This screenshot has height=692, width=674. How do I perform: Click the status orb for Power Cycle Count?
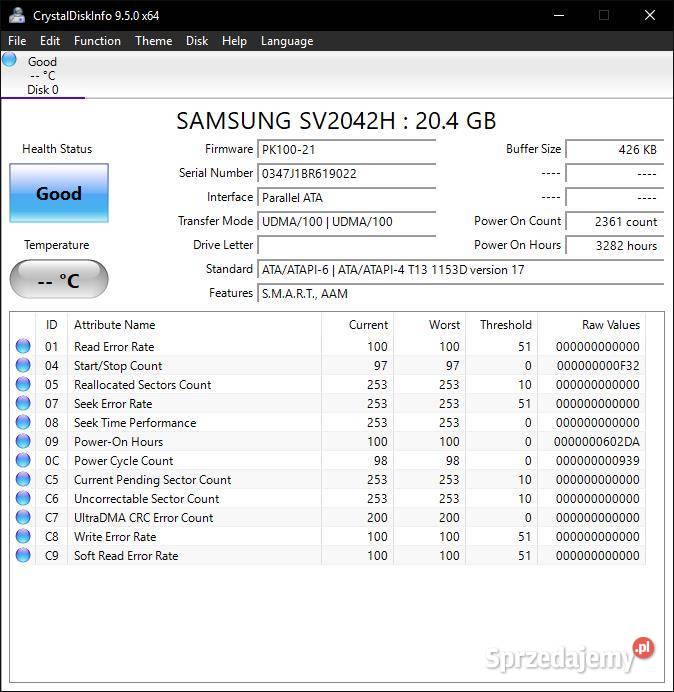(23, 460)
